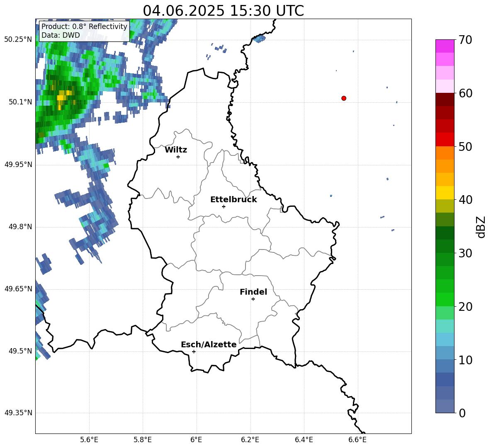Click the 20 tick on colorbar
This screenshot has height=448, width=491.
pos(465,307)
